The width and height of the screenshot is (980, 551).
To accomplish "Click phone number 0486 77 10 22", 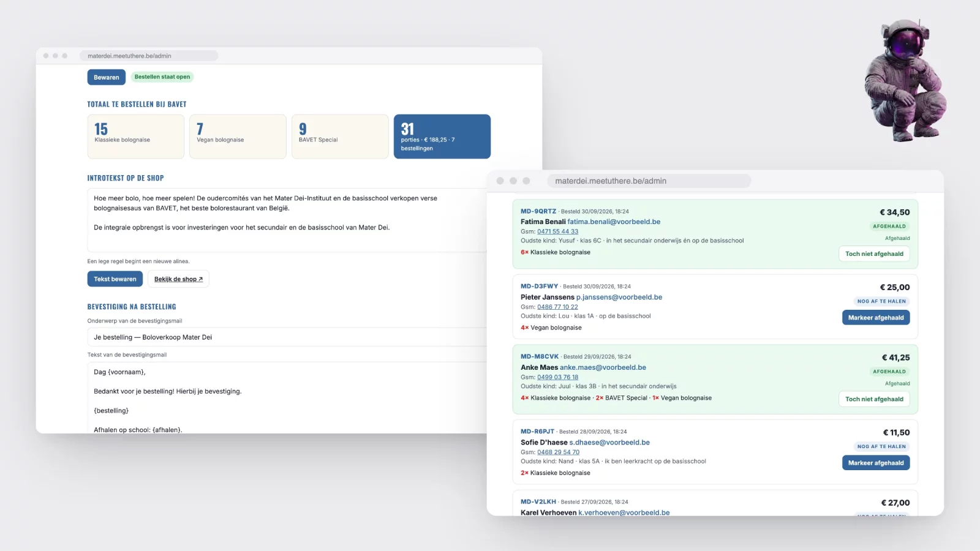I will [x=557, y=307].
